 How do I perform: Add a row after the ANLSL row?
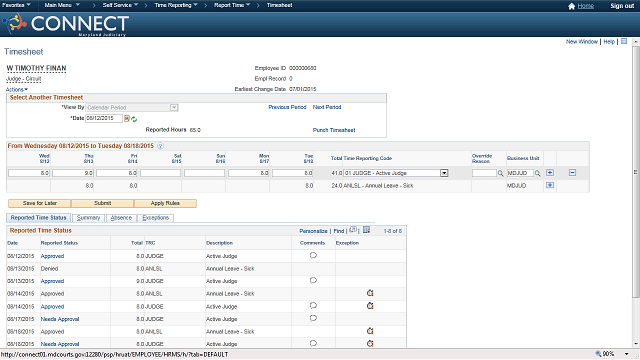[550, 185]
